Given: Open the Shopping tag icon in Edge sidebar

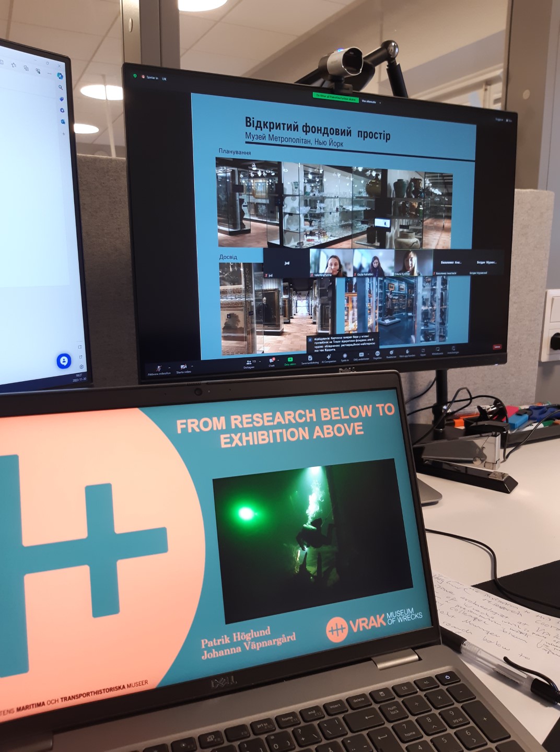Looking at the screenshot, I should (x=62, y=99).
